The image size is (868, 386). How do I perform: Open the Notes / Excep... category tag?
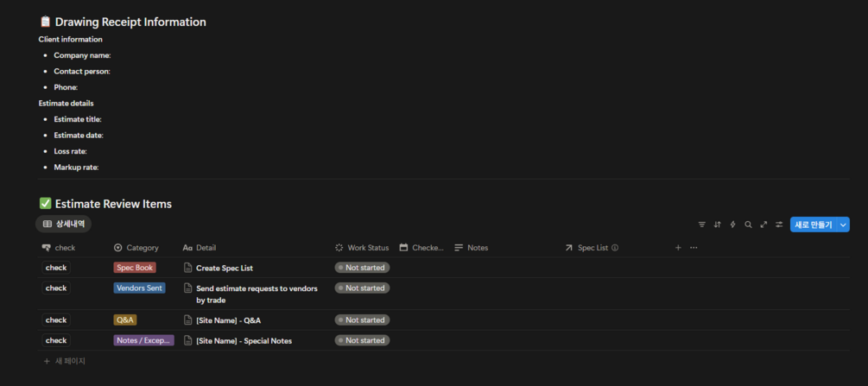tap(144, 340)
